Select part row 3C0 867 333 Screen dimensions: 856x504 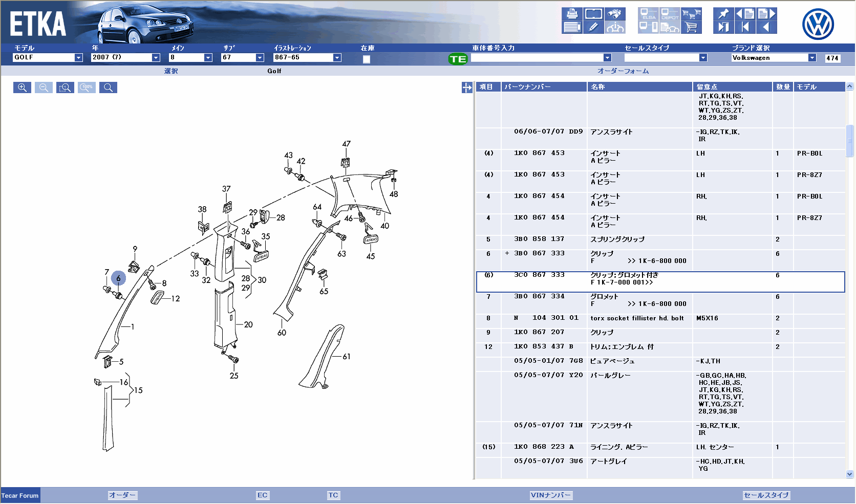[660, 282]
